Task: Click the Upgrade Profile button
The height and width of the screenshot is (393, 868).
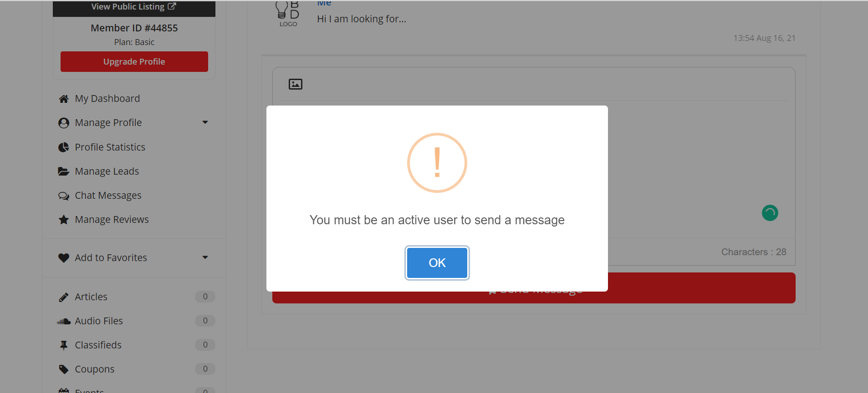Action: point(134,61)
